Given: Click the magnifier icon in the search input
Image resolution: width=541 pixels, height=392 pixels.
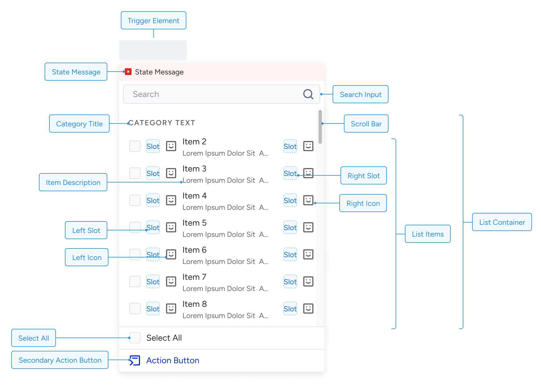Looking at the screenshot, I should coord(308,94).
